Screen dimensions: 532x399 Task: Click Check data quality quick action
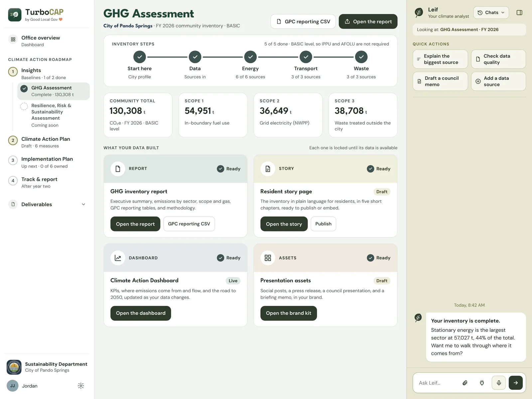(x=498, y=59)
